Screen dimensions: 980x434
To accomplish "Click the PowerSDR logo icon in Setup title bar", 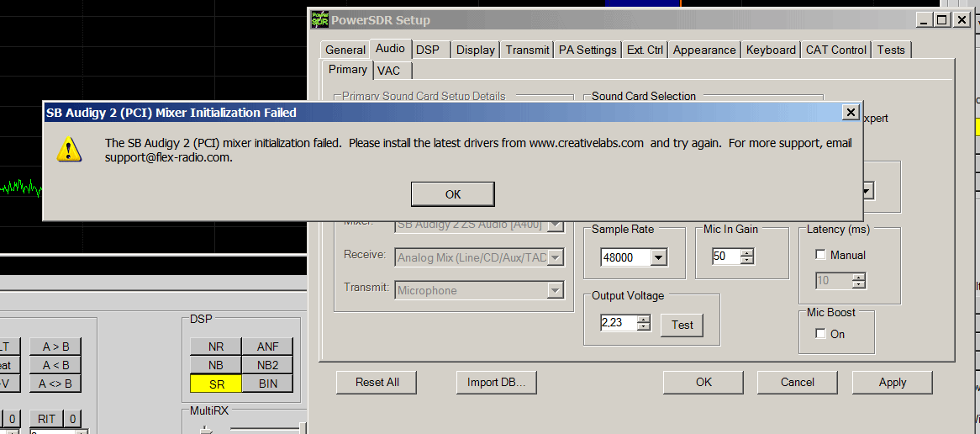I will point(320,19).
